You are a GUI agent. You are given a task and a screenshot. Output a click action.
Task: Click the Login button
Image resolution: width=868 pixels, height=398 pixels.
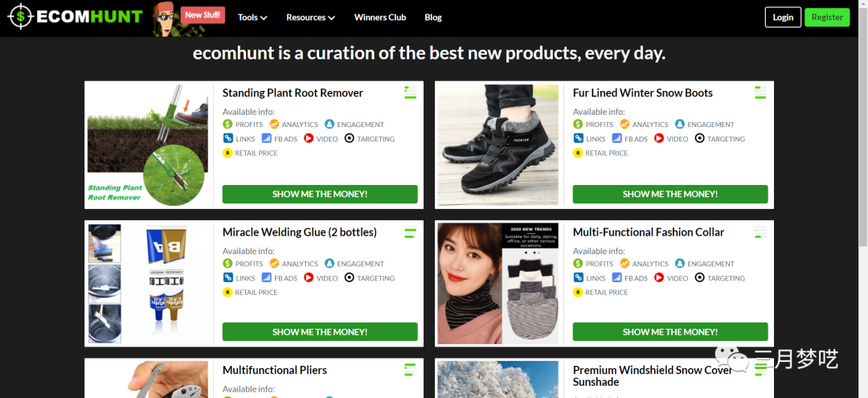point(783,17)
